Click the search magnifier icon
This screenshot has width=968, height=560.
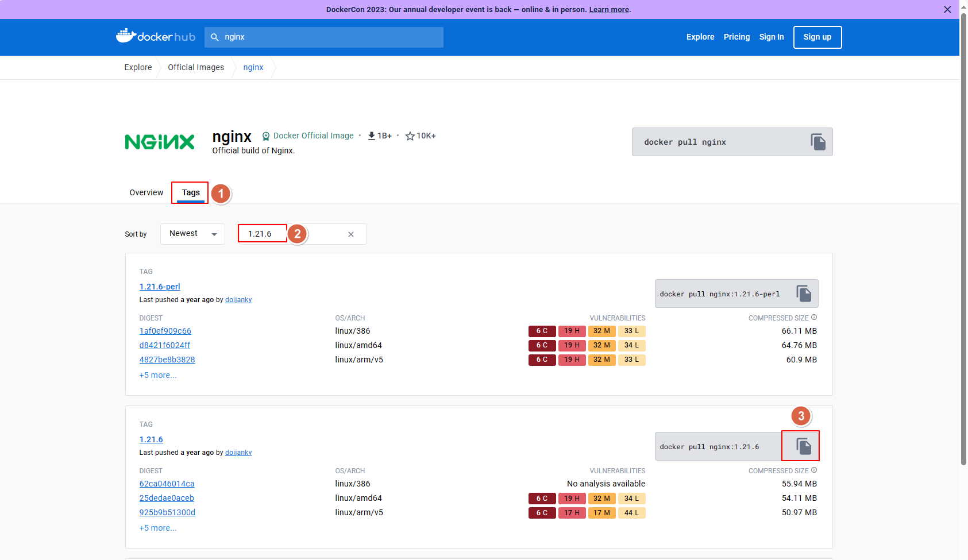[215, 37]
